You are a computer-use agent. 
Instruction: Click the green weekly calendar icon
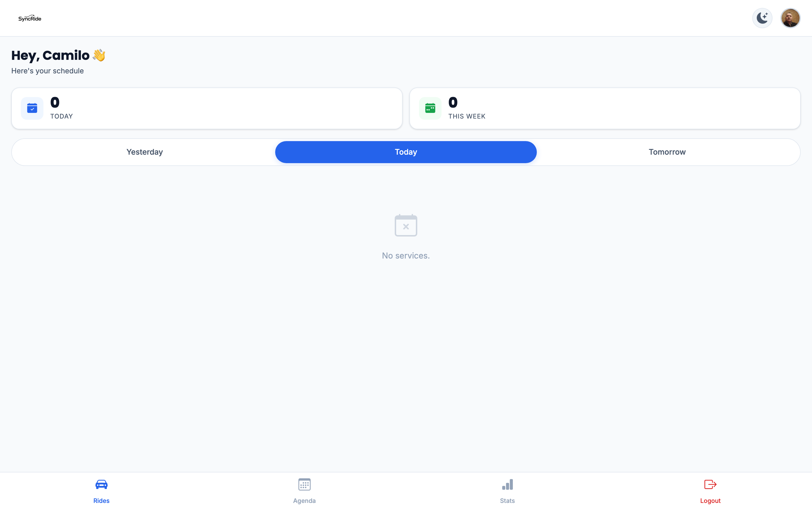tap(430, 108)
